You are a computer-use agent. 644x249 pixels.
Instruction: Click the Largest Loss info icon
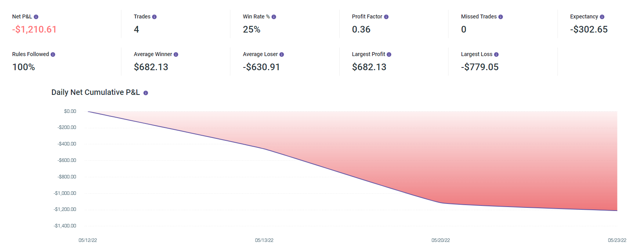click(496, 55)
